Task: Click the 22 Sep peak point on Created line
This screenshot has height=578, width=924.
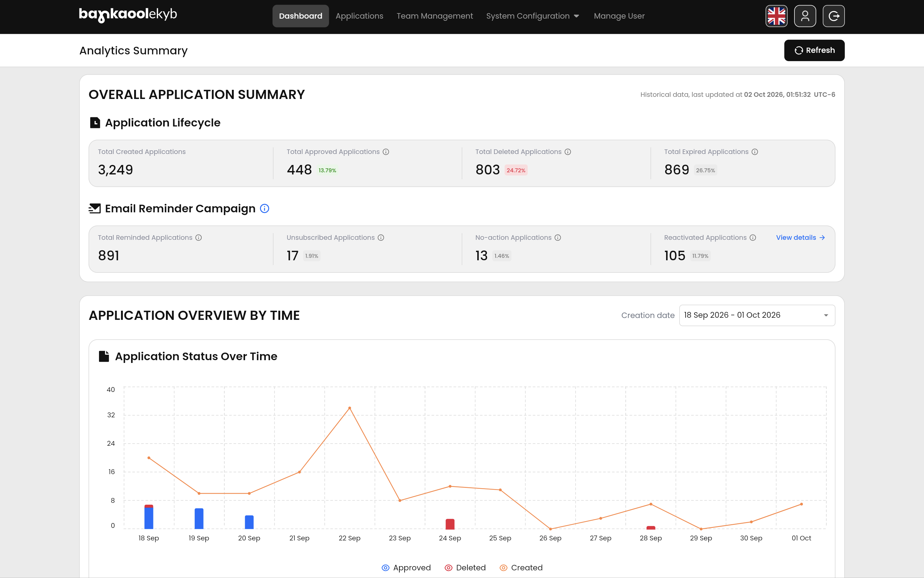Action: 350,408
